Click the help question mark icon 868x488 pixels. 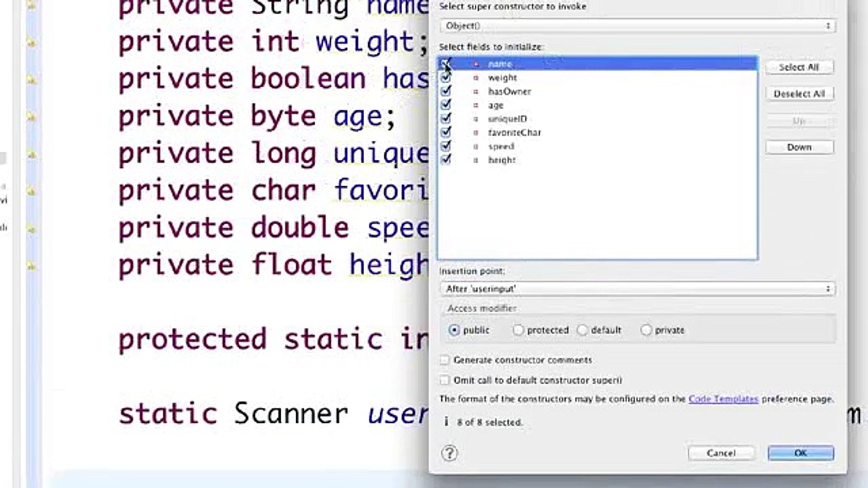pyautogui.click(x=449, y=453)
